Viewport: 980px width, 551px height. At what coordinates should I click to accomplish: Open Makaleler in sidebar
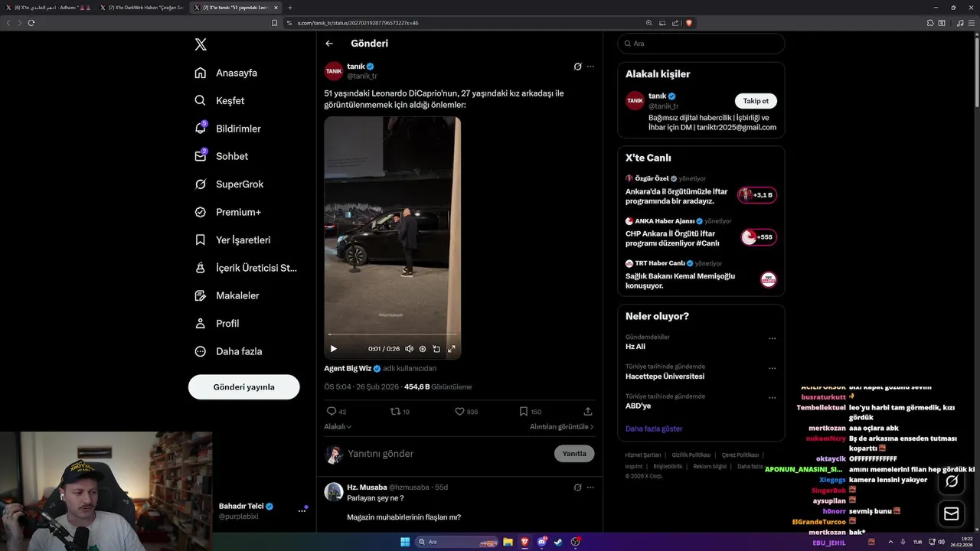tap(227, 295)
